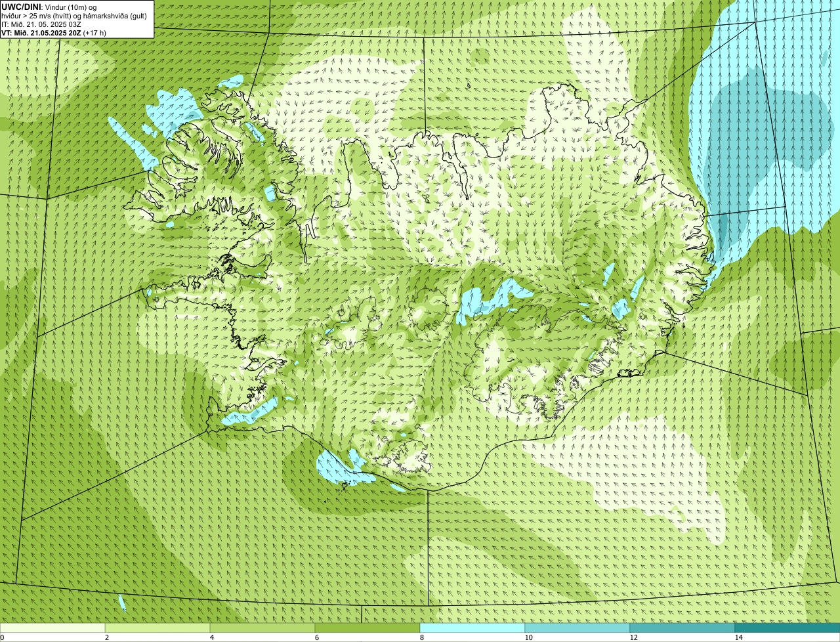
Task: Select the 10–12 m/s cyan legend segment
Action: [x=577, y=628]
